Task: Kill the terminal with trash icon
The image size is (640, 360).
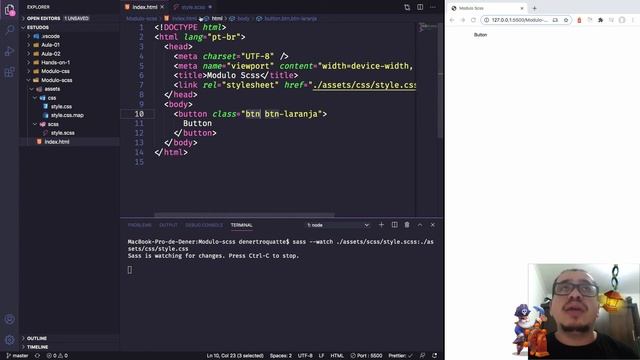Action: 407,225
